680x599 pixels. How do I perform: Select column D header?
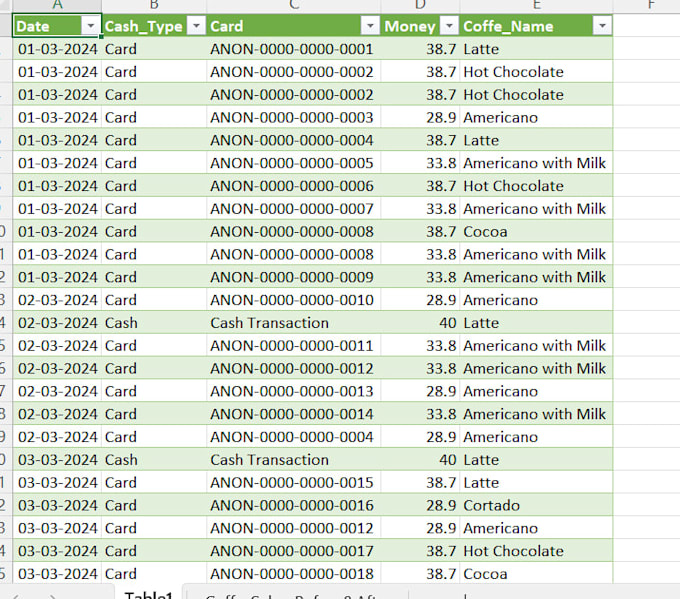(420, 5)
